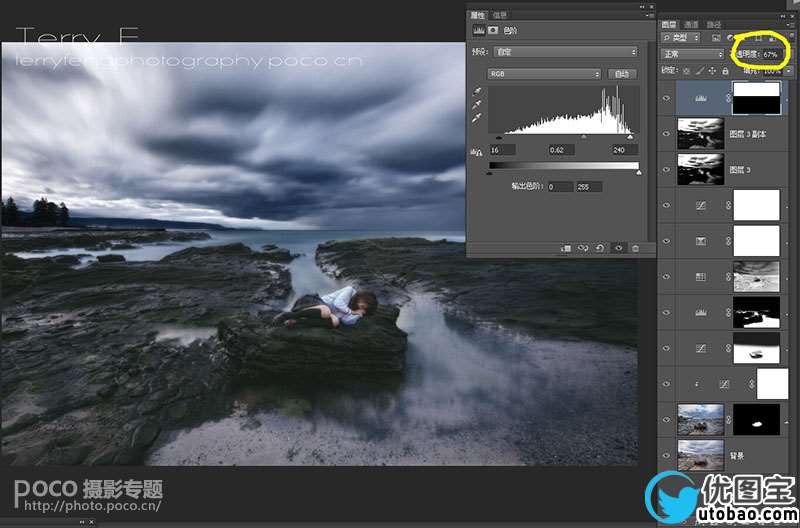Toggle visibility of clipped Curves layer with arrow
800x528 pixels.
[x=666, y=384]
